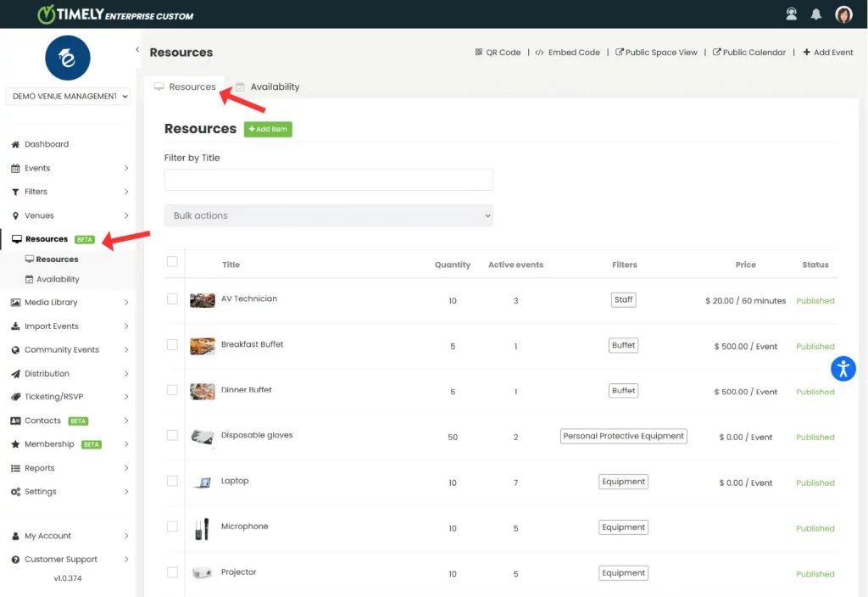Open the support agent icon in header
Image resolution: width=868 pixels, height=597 pixels.
792,14
